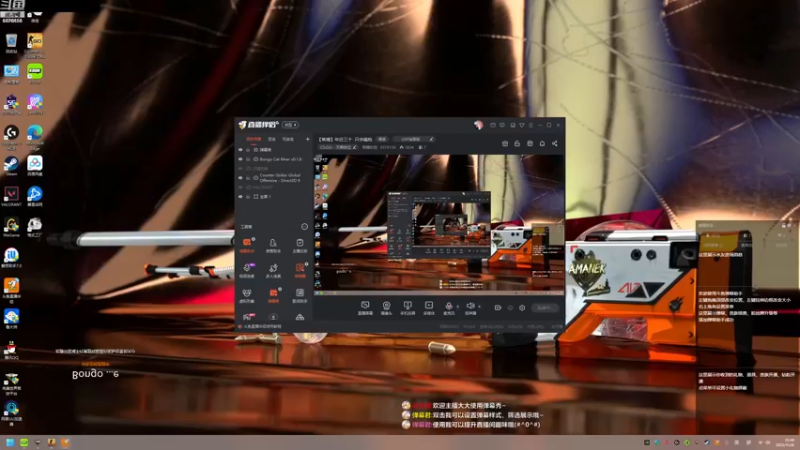800x450 pixels.
Task: Mute the speaker in bottom bar
Action: pos(470,308)
